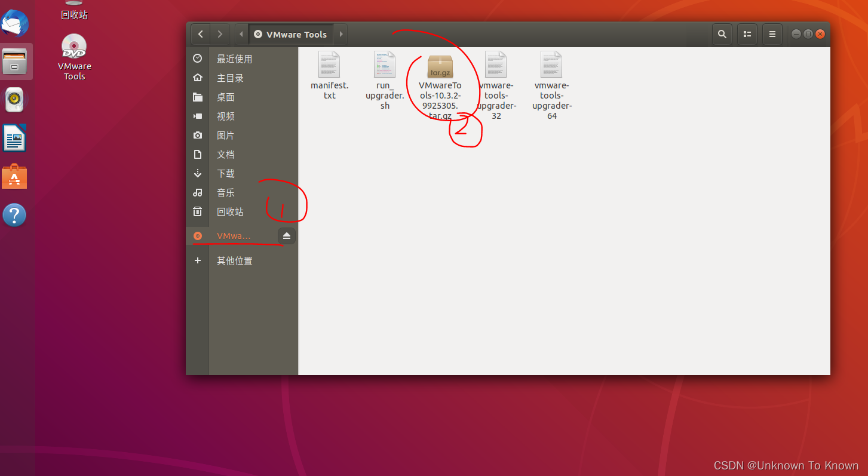Image resolution: width=868 pixels, height=476 pixels.
Task: Click the vmware-tools-upgrader-64 file name
Action: tap(552, 100)
